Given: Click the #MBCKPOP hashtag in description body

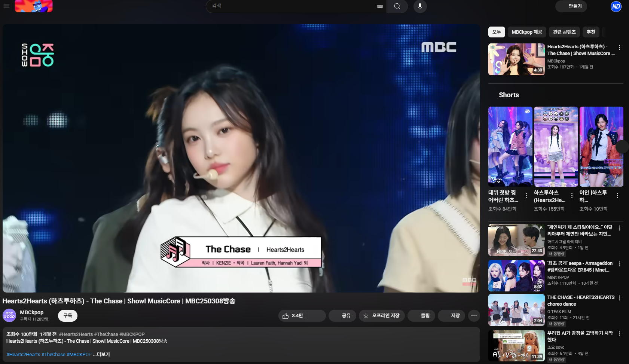Looking at the screenshot, I should pos(79,354).
